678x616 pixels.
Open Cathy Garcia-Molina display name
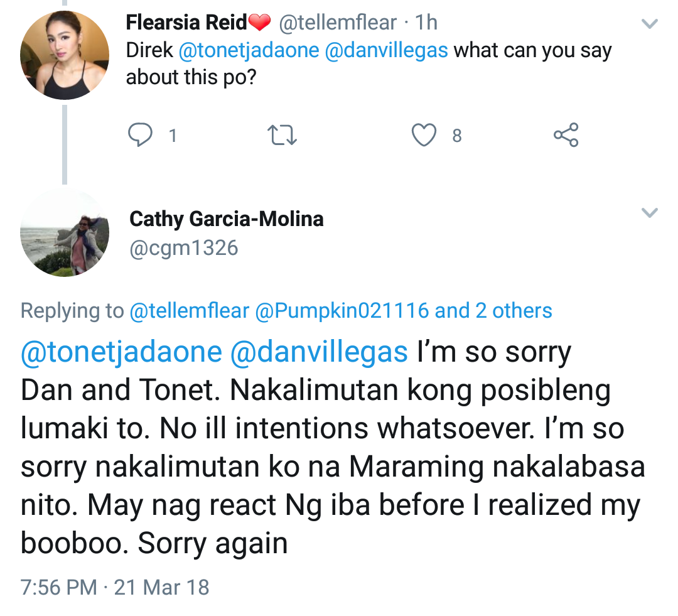tap(227, 219)
